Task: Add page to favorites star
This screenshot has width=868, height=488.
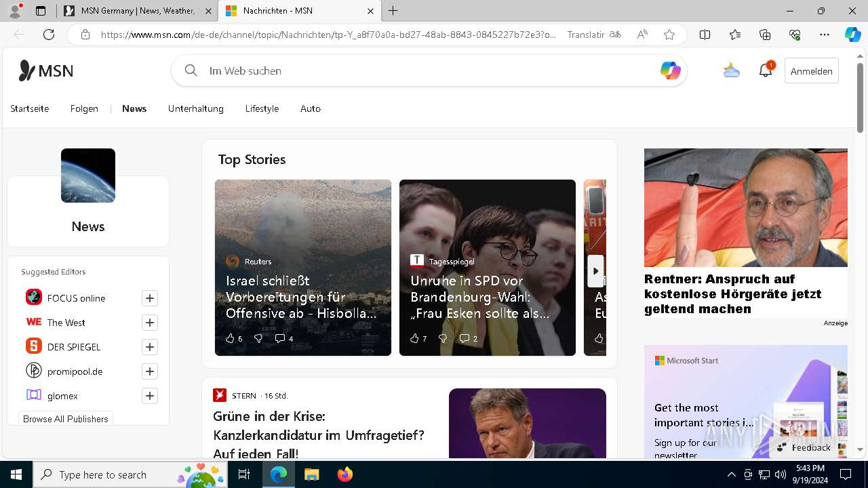Action: point(669,35)
